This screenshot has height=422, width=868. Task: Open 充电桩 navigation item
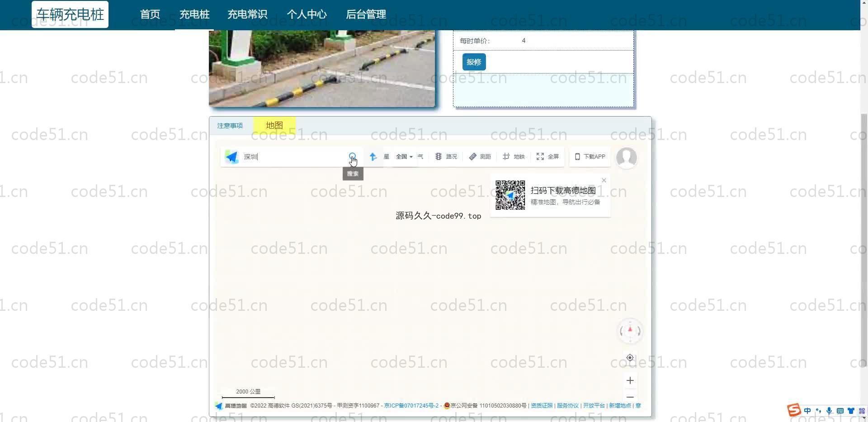point(194,14)
